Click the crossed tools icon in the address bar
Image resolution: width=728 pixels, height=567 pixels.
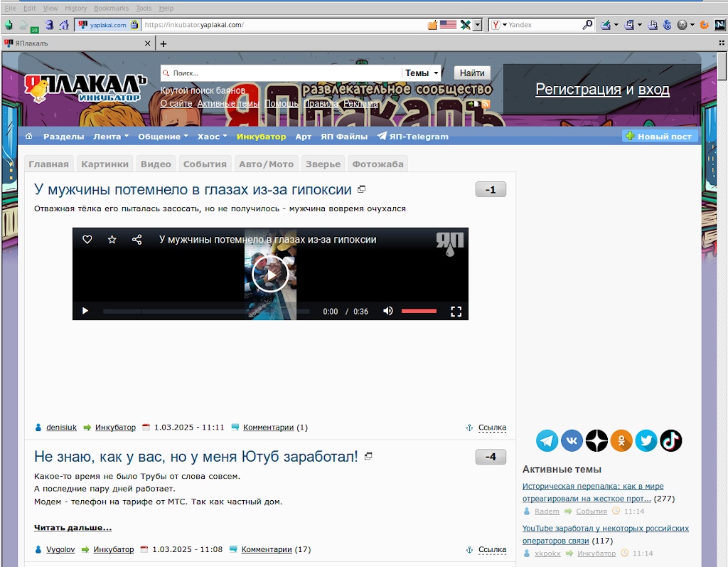click(x=465, y=25)
